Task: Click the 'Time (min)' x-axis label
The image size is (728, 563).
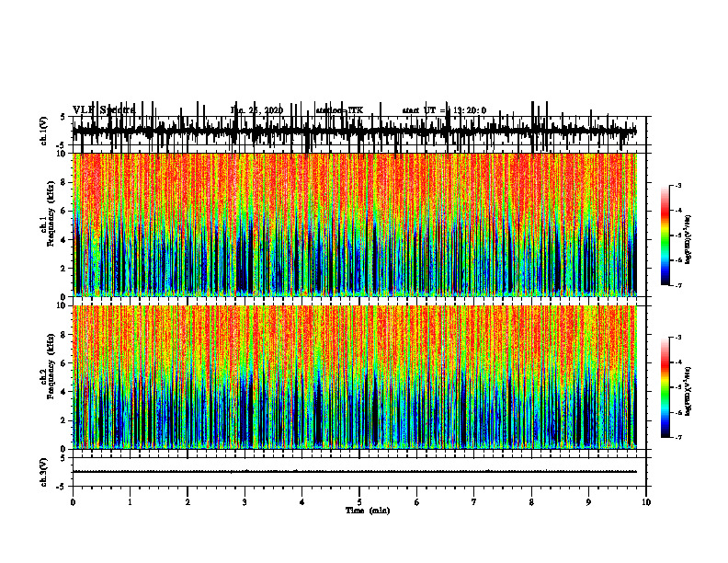Action: point(368,511)
